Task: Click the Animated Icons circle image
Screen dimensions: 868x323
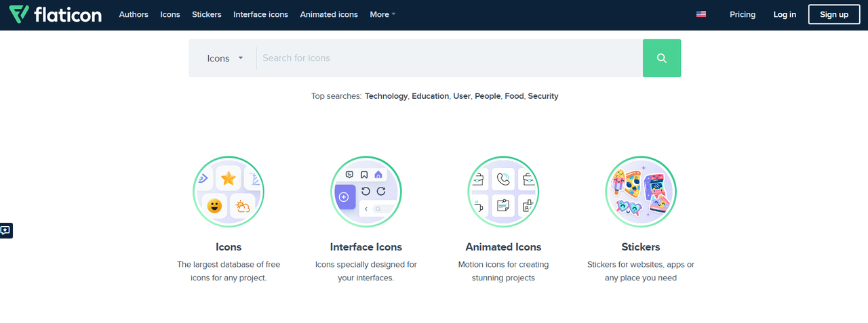Action: coord(503,192)
